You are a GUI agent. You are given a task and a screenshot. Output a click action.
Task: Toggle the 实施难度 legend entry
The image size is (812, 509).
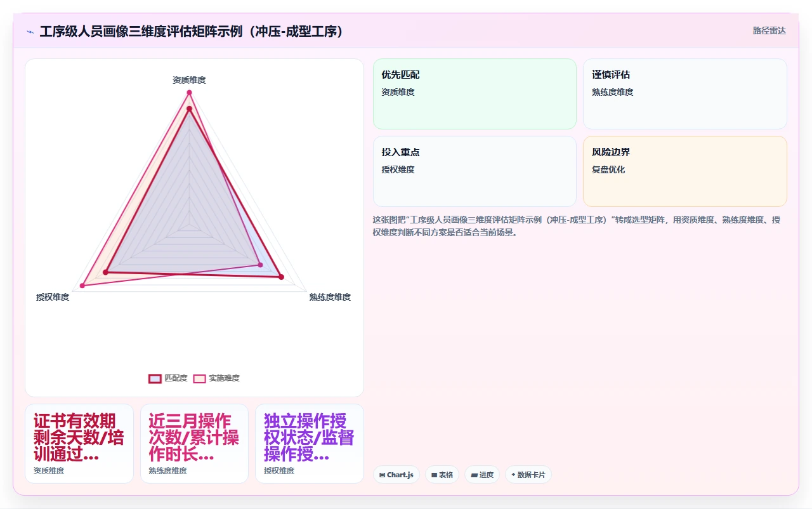tap(216, 378)
